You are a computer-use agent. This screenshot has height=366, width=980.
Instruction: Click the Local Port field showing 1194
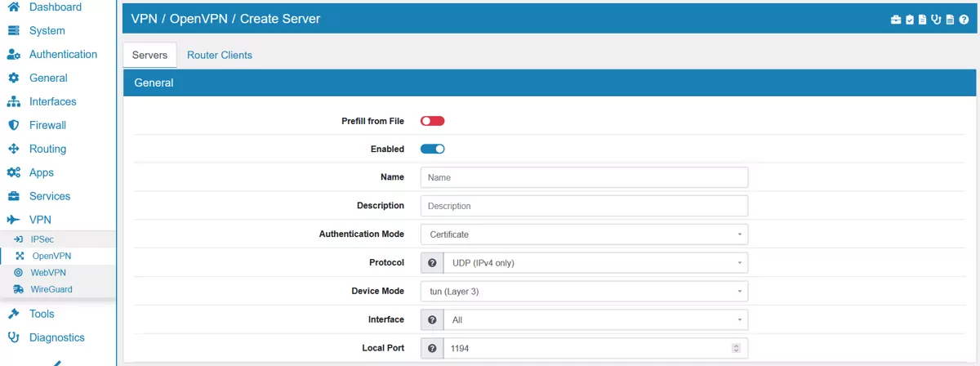(x=595, y=348)
